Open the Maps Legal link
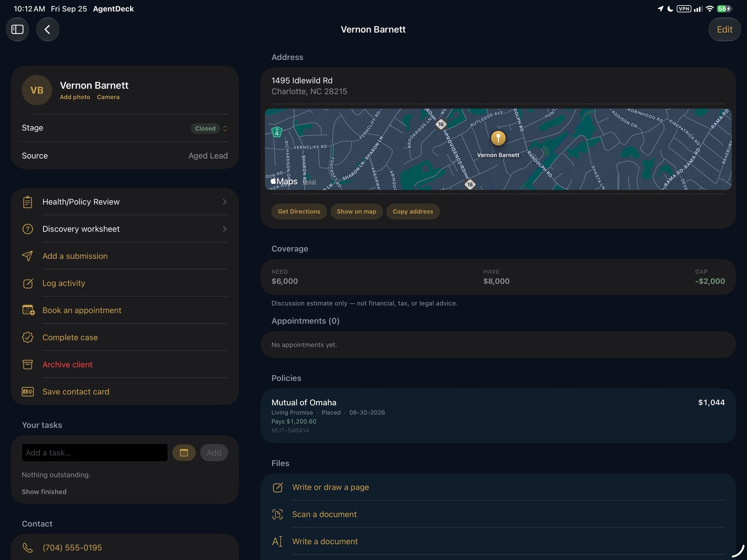The image size is (747, 560). point(309,182)
